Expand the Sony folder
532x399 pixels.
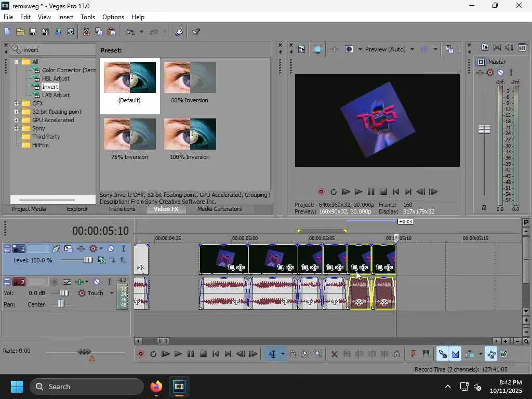click(x=16, y=128)
